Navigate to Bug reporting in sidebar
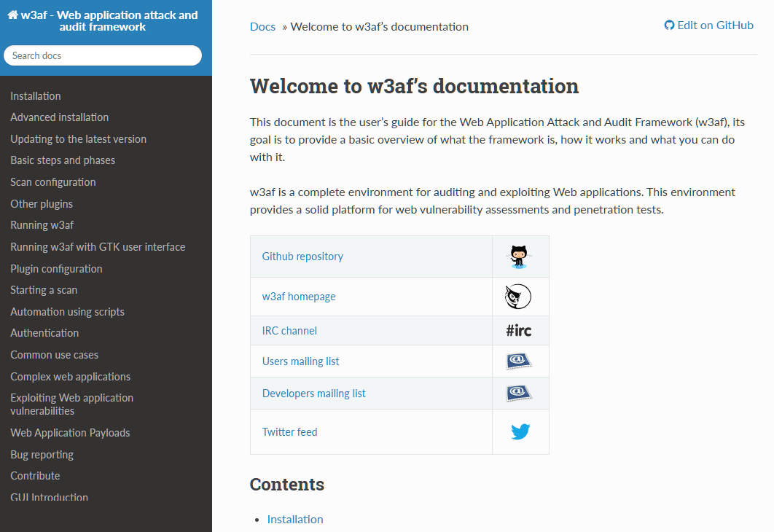 (42, 455)
